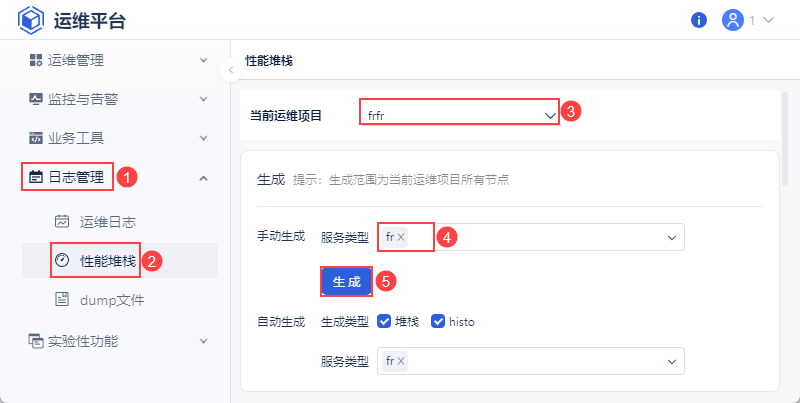Toggle the histo checkbox

click(x=438, y=321)
